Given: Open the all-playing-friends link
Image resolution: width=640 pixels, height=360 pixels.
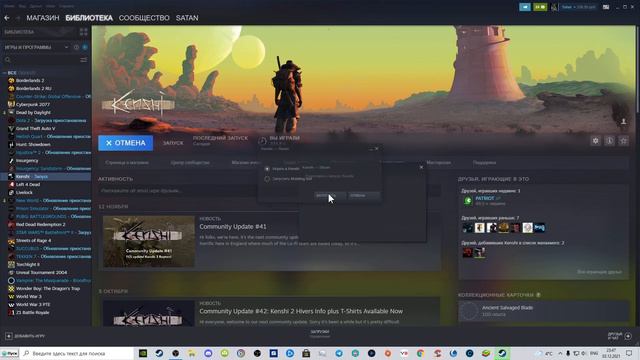Looking at the screenshot, I should tap(599, 272).
